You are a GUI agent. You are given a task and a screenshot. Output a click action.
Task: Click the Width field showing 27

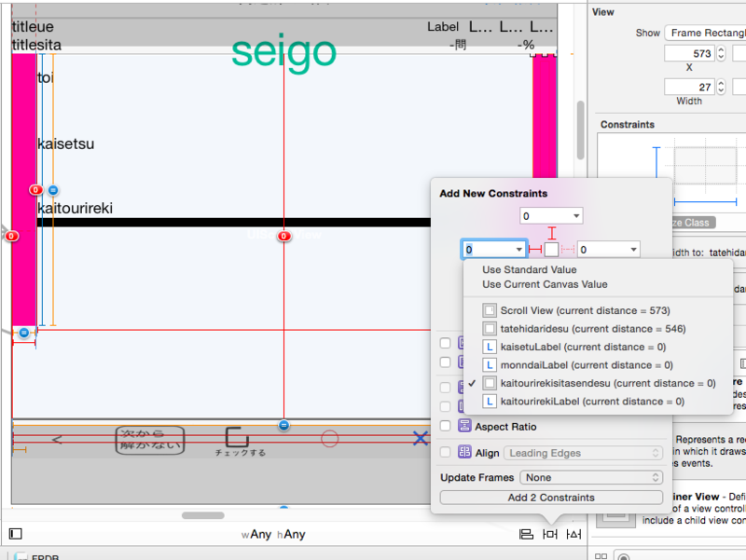(690, 87)
